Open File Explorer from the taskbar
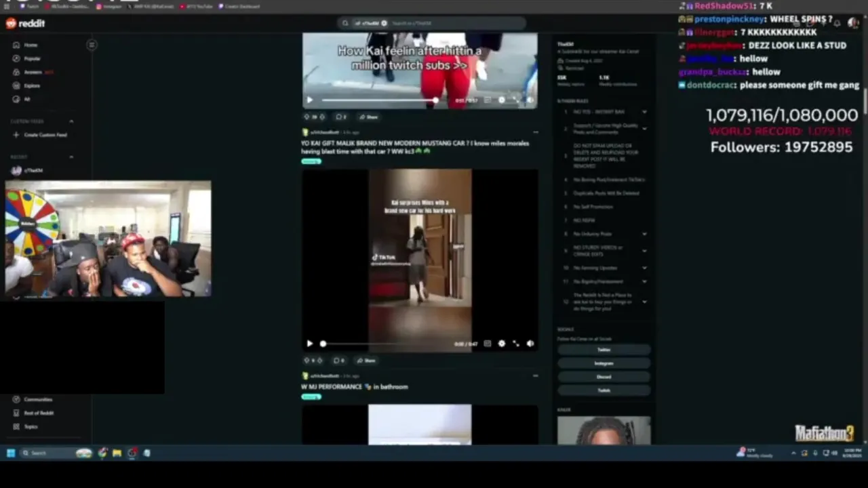Viewport: 868px width, 488px height. [x=117, y=453]
